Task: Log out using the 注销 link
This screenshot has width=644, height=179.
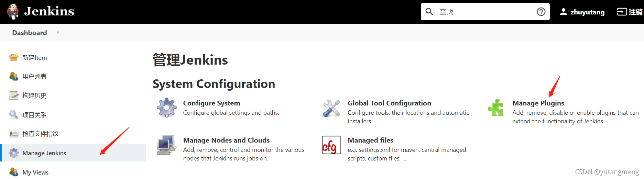Action: [635, 12]
